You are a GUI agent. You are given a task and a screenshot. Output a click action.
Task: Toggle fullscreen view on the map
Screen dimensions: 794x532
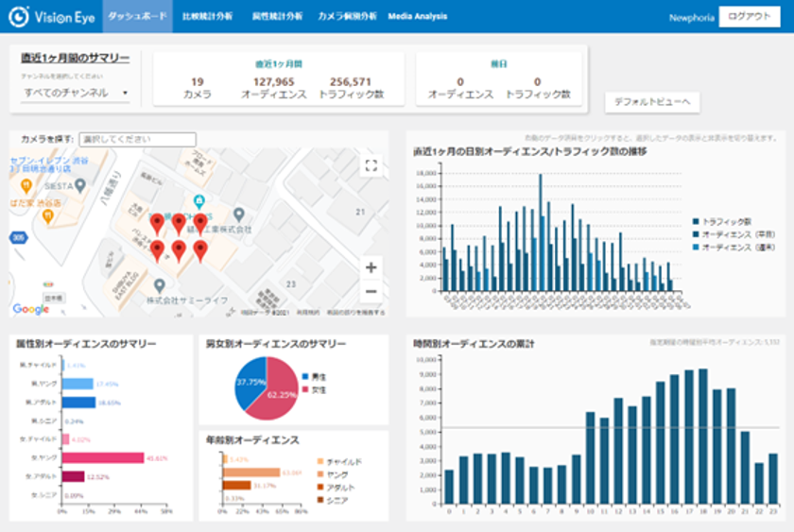pyautogui.click(x=371, y=166)
